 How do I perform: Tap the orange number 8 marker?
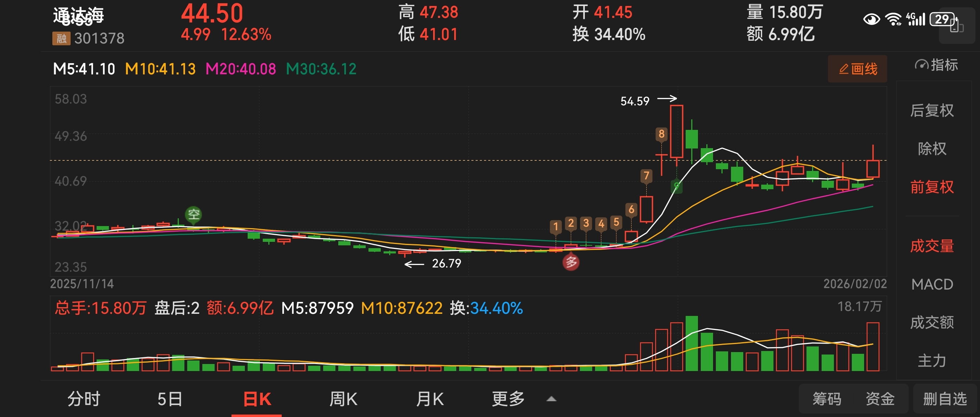click(661, 134)
